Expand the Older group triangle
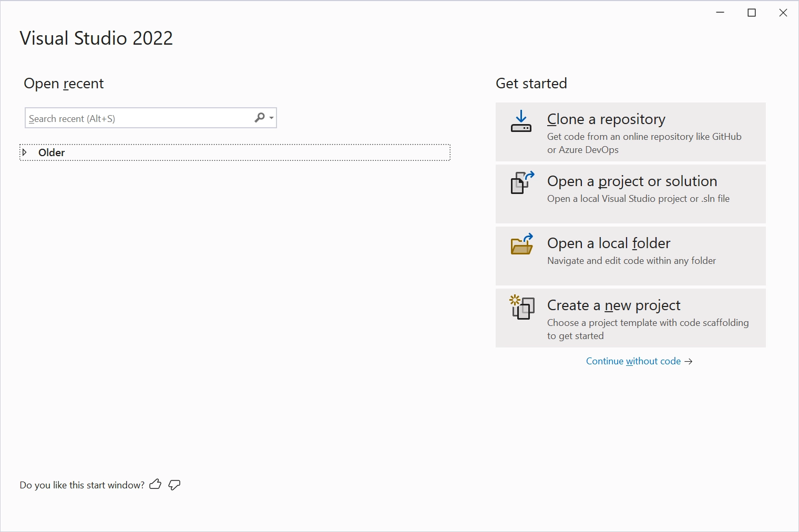Viewport: 799px width, 532px height. pyautogui.click(x=24, y=152)
